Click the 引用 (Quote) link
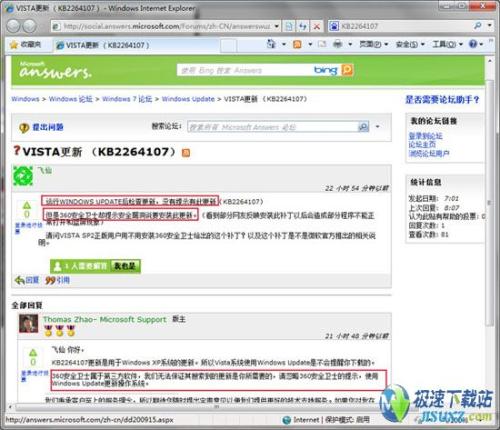The width and height of the screenshot is (500, 430). click(58, 280)
